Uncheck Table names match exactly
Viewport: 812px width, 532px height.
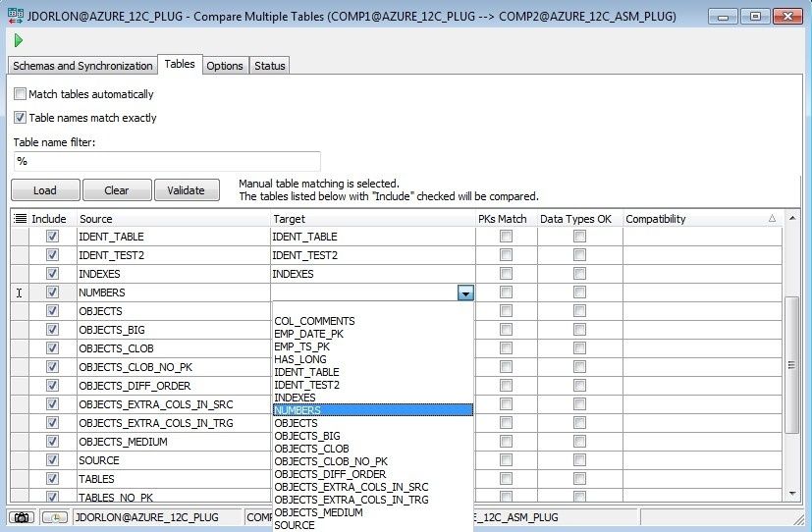pos(20,118)
